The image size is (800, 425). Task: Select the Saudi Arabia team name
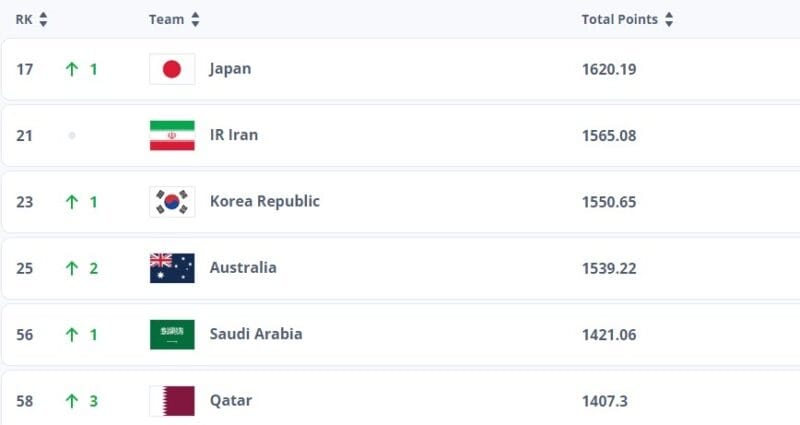pos(255,334)
